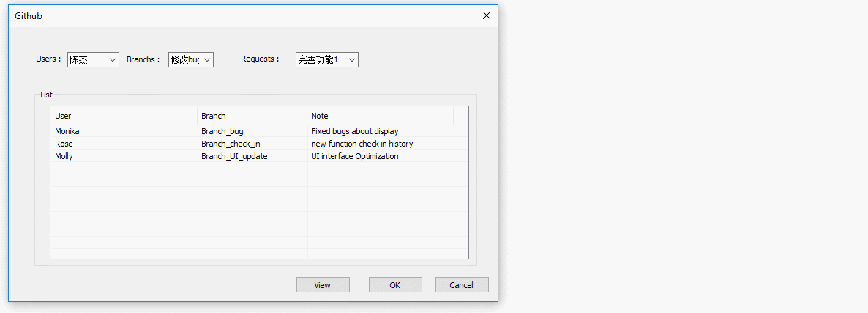Viewport: 868px width, 313px height.
Task: Click 'new function check in history' note
Action: (x=362, y=144)
